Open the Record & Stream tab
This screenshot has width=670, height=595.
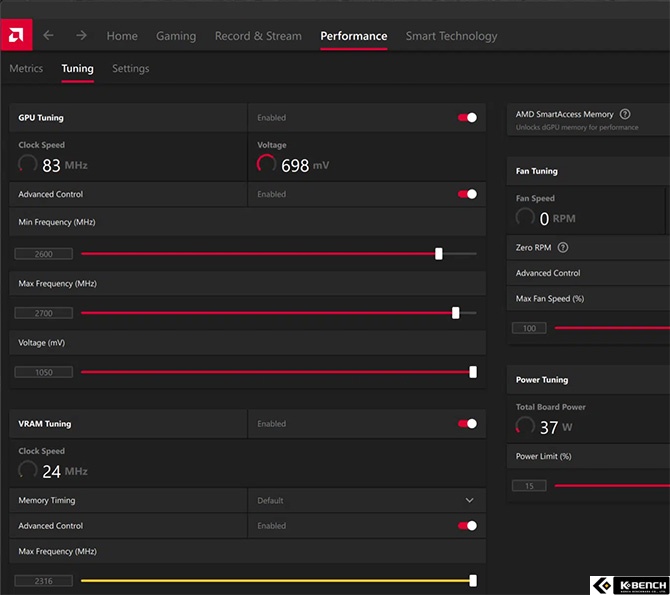(x=258, y=36)
